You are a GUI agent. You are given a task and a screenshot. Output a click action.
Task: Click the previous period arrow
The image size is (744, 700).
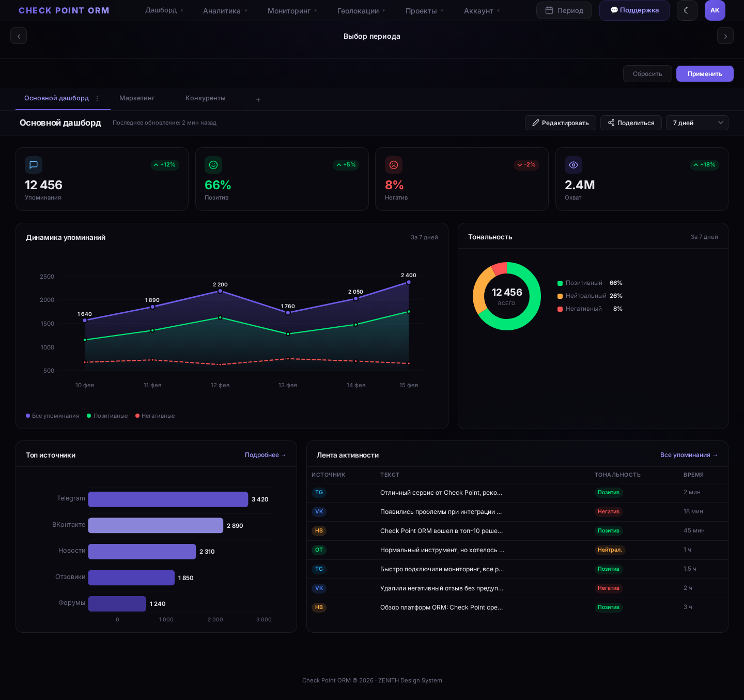(19, 36)
